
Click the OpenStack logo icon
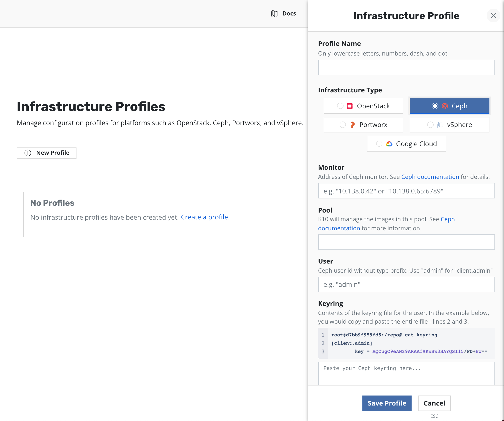350,106
